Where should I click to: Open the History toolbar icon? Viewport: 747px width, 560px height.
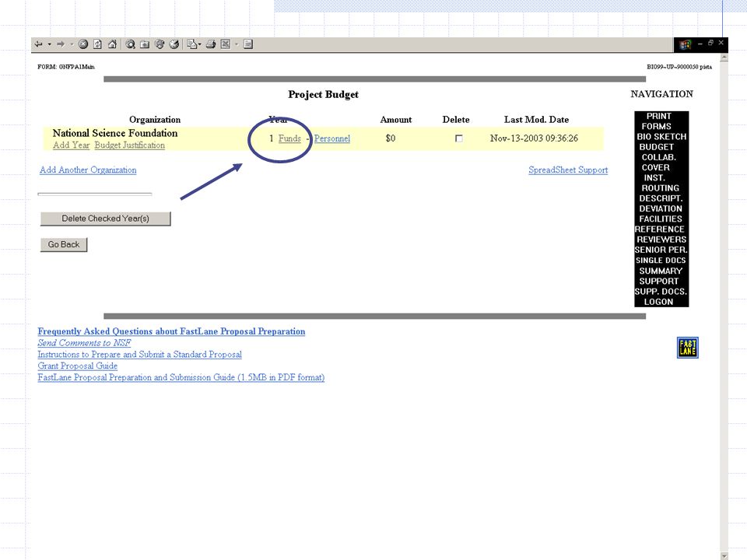point(174,44)
